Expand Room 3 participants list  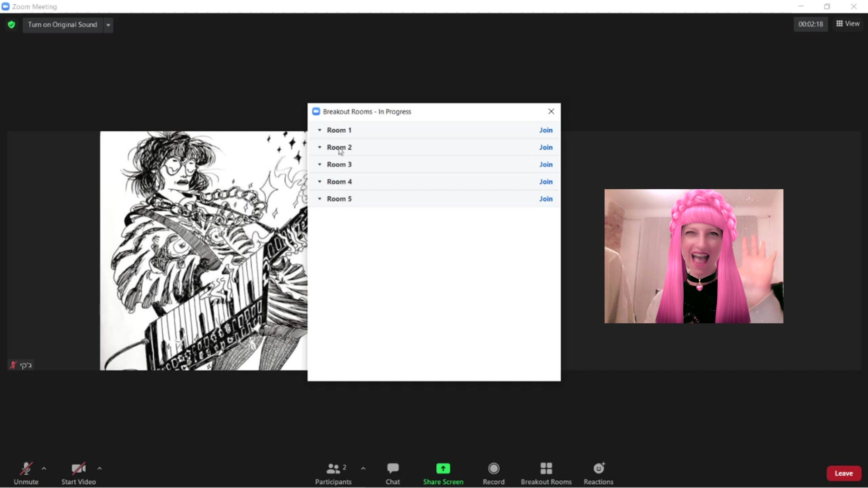tap(319, 164)
